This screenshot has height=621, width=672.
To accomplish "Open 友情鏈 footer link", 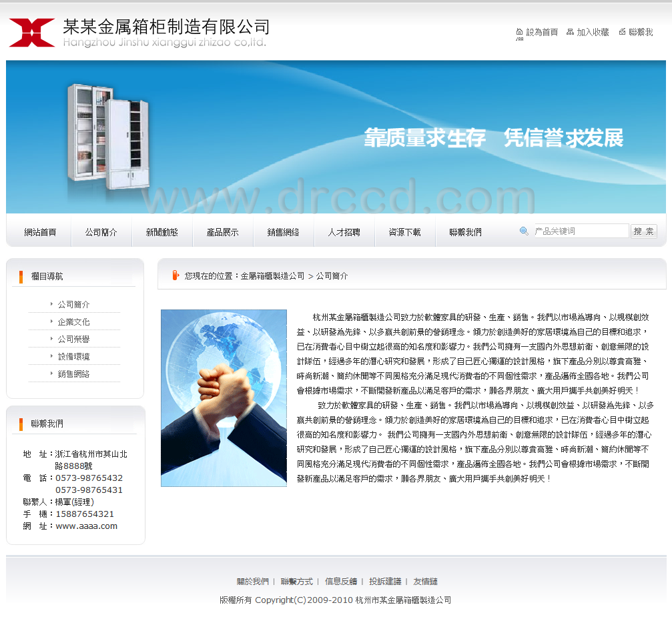I will pyautogui.click(x=426, y=581).
